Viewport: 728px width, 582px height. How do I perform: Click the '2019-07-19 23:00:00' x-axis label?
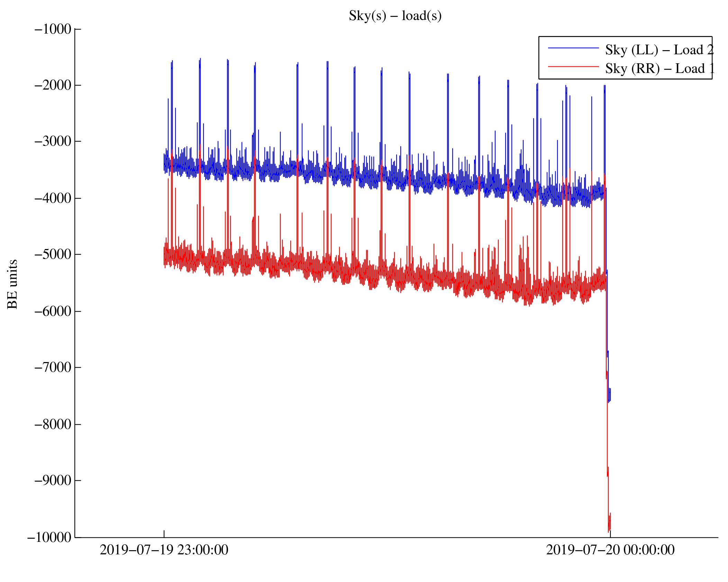pos(164,550)
